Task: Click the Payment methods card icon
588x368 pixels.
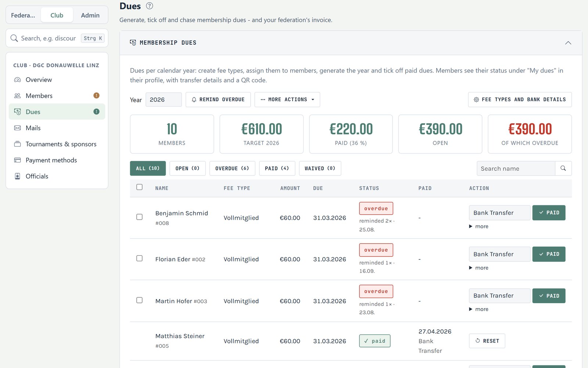Action: pyautogui.click(x=17, y=160)
